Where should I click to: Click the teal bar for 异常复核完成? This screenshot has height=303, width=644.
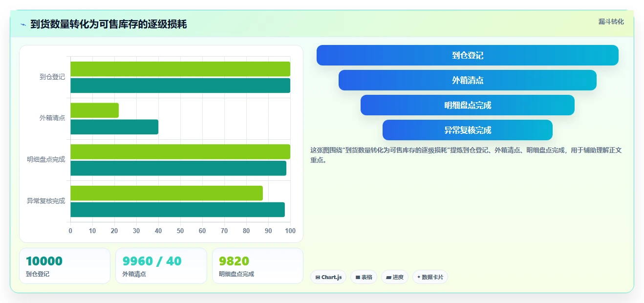pyautogui.click(x=177, y=210)
